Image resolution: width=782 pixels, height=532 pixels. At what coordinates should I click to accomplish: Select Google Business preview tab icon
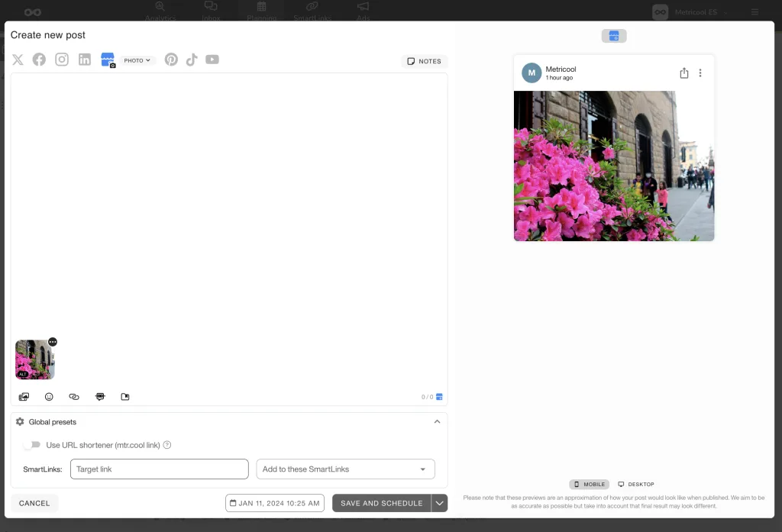tap(614, 36)
